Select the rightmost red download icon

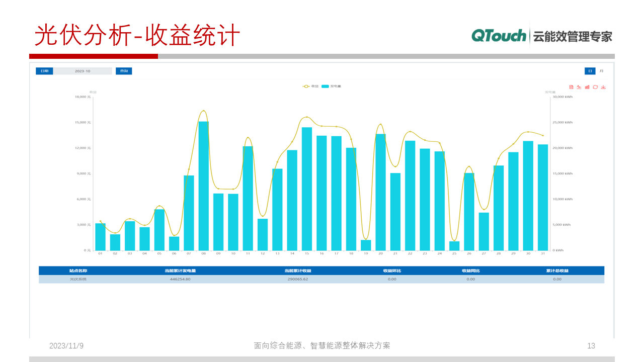[x=603, y=87]
